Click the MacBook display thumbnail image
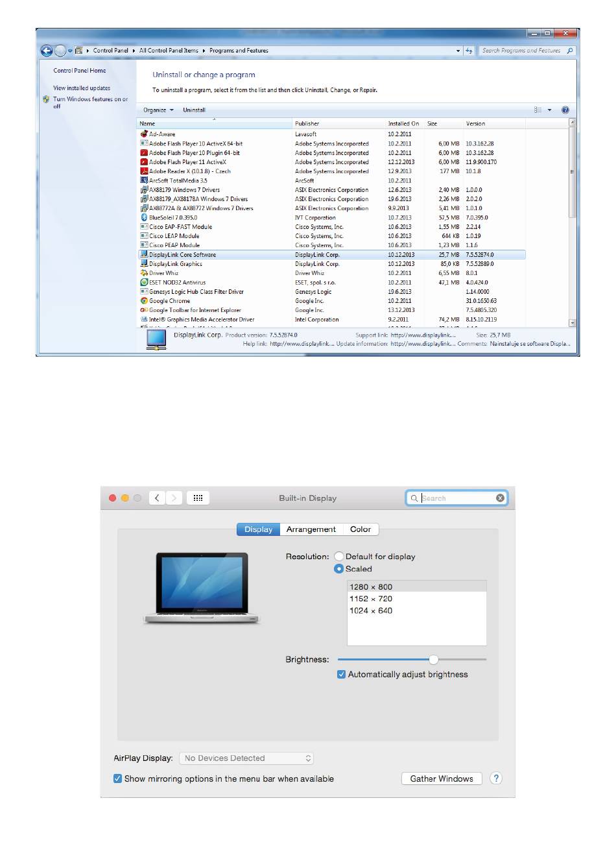616x844 pixels. pos(202,588)
